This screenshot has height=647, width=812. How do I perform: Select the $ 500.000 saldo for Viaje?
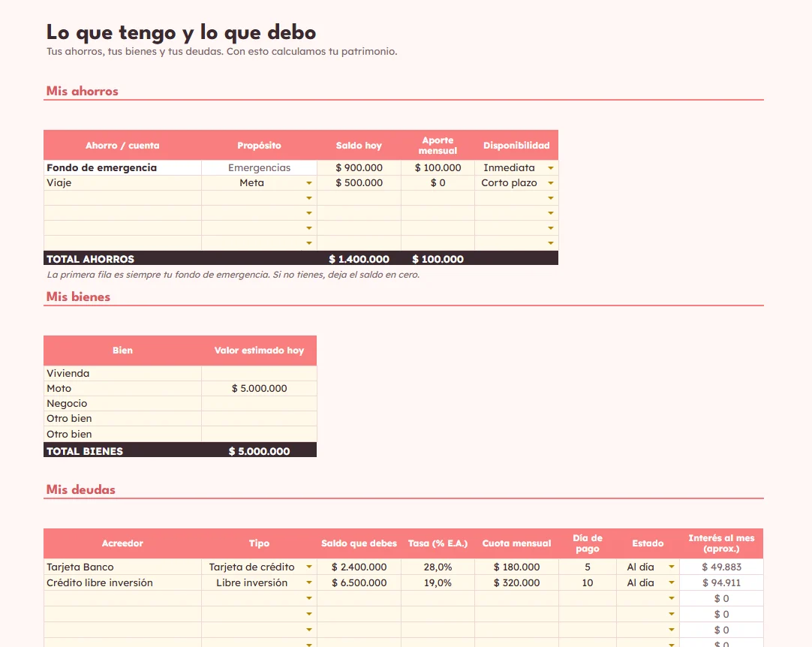click(x=359, y=183)
